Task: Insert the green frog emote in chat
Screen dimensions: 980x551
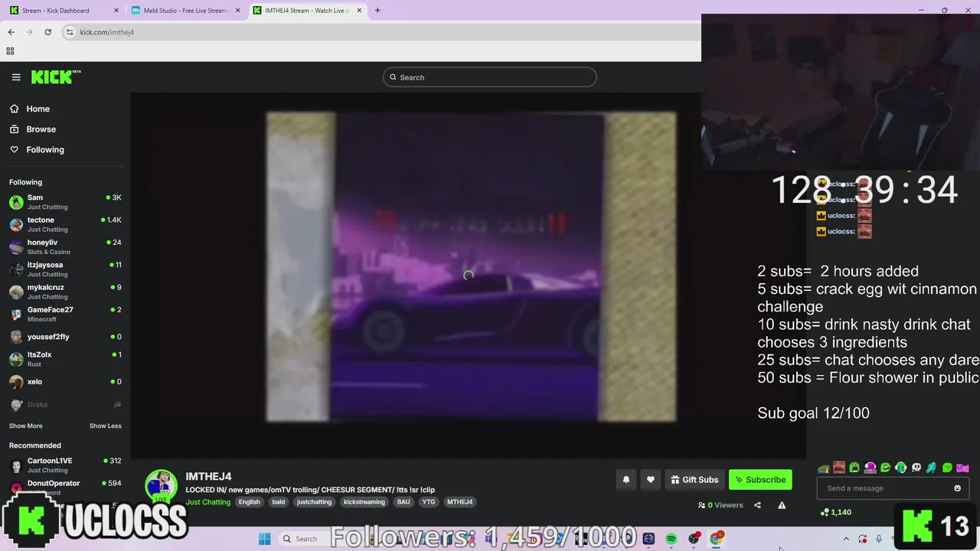Action: tap(854, 468)
